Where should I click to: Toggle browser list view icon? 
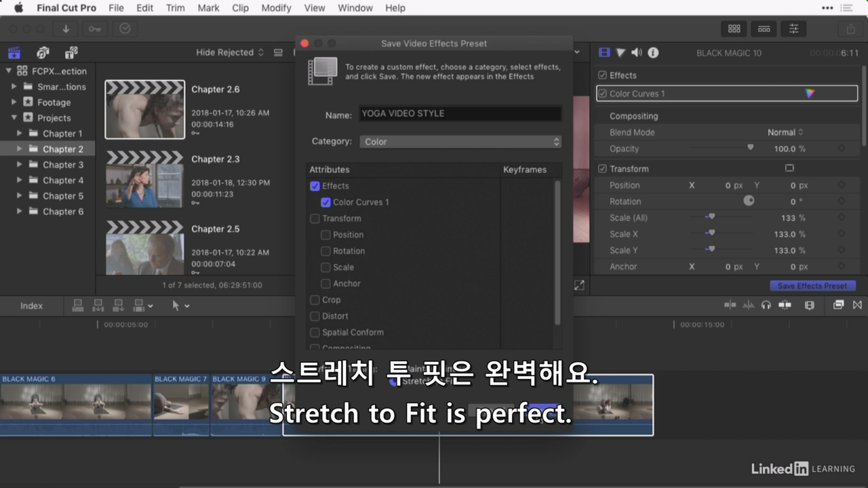[x=278, y=52]
